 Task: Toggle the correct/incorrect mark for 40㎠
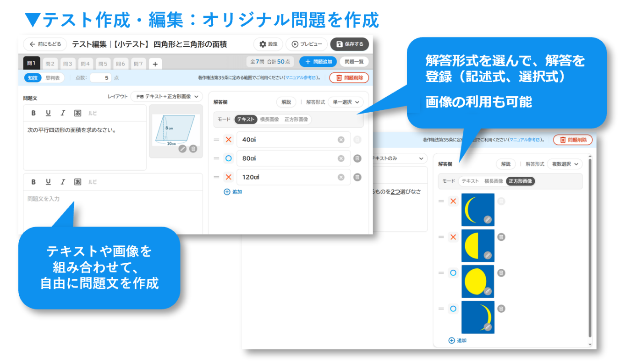click(x=229, y=140)
